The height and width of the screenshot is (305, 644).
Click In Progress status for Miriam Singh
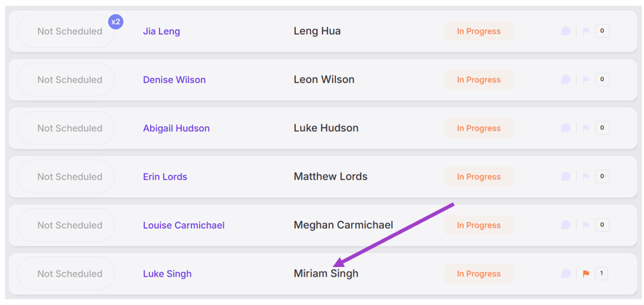click(x=478, y=274)
